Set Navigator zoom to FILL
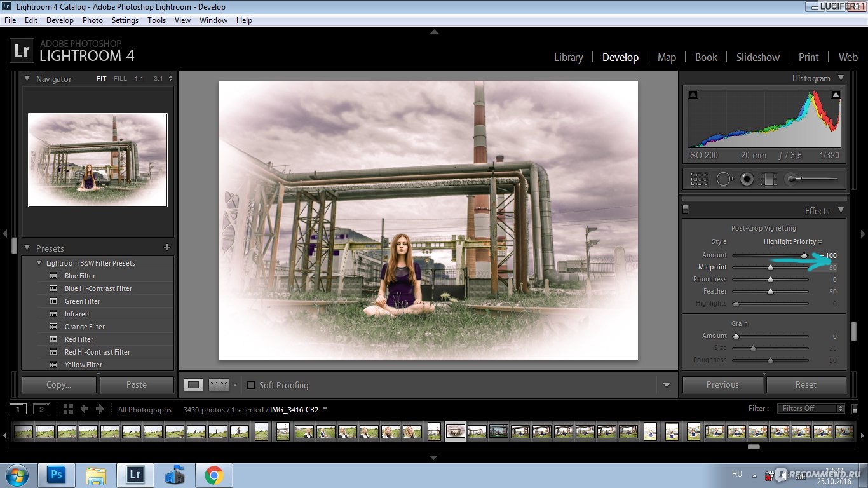The width and height of the screenshot is (868, 488). pyautogui.click(x=120, y=79)
